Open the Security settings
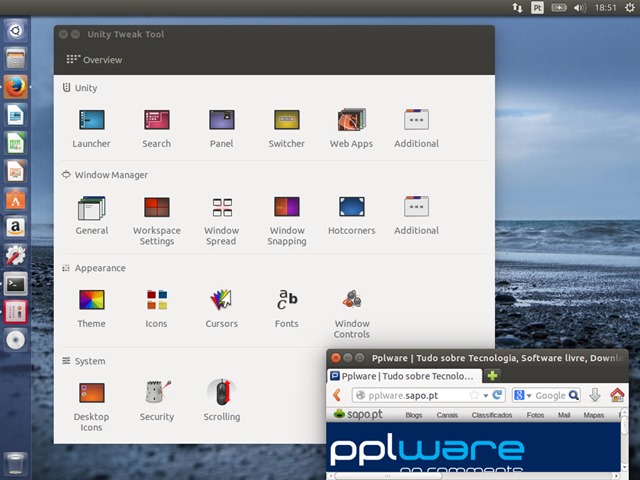The image size is (640, 480). click(157, 402)
